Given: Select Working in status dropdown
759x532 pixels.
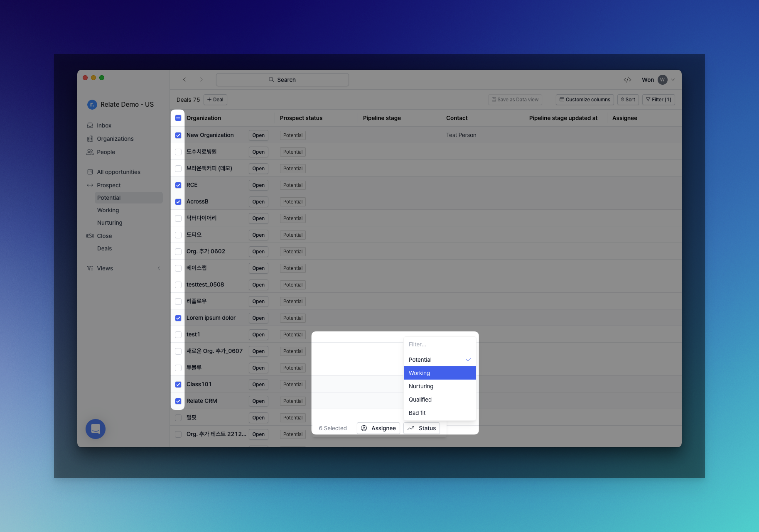Looking at the screenshot, I should pyautogui.click(x=440, y=373).
